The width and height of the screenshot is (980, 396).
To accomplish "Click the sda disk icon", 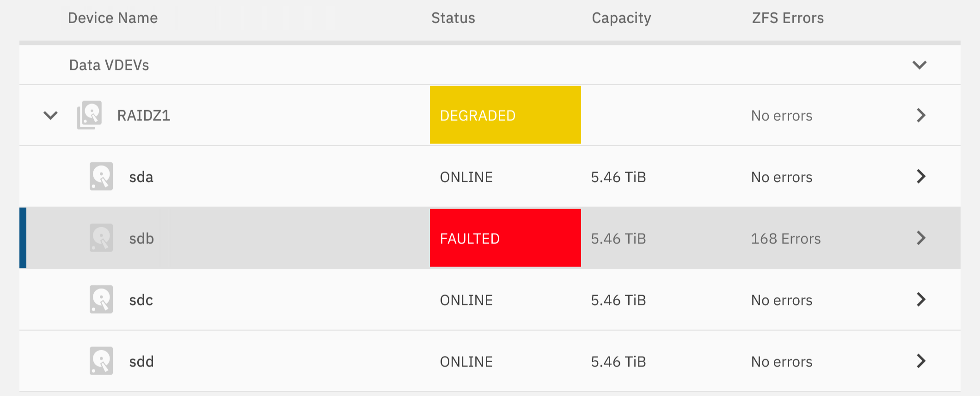I will click(101, 176).
